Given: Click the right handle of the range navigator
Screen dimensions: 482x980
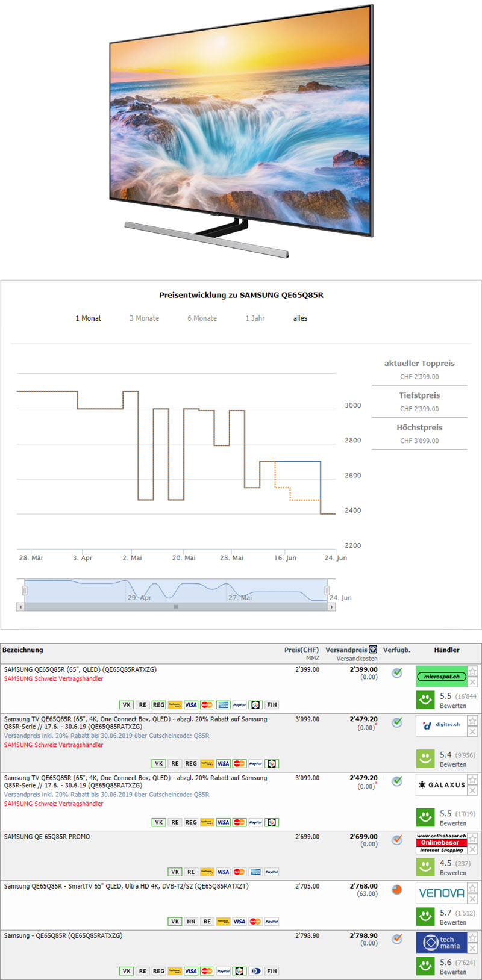Looking at the screenshot, I should pyautogui.click(x=327, y=590).
